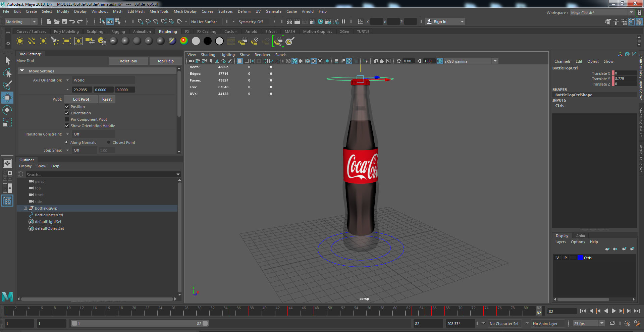Click the time range slider bar
Image resolution: width=644 pixels, height=332 pixels.
pyautogui.click(x=140, y=323)
